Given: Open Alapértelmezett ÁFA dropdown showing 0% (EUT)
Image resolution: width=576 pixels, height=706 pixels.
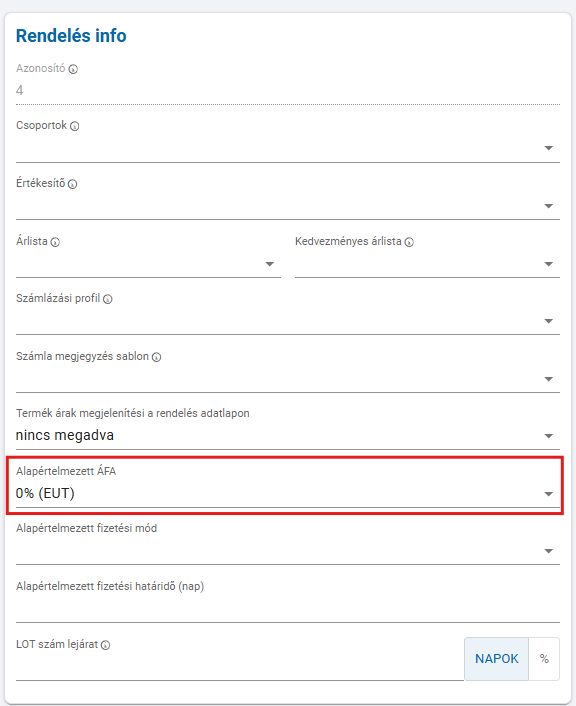Looking at the screenshot, I should pyautogui.click(x=288, y=494).
